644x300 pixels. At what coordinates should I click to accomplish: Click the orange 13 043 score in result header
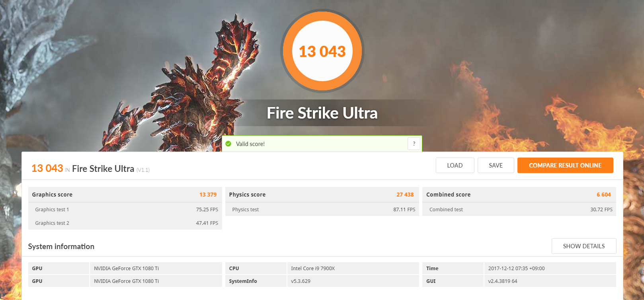47,168
